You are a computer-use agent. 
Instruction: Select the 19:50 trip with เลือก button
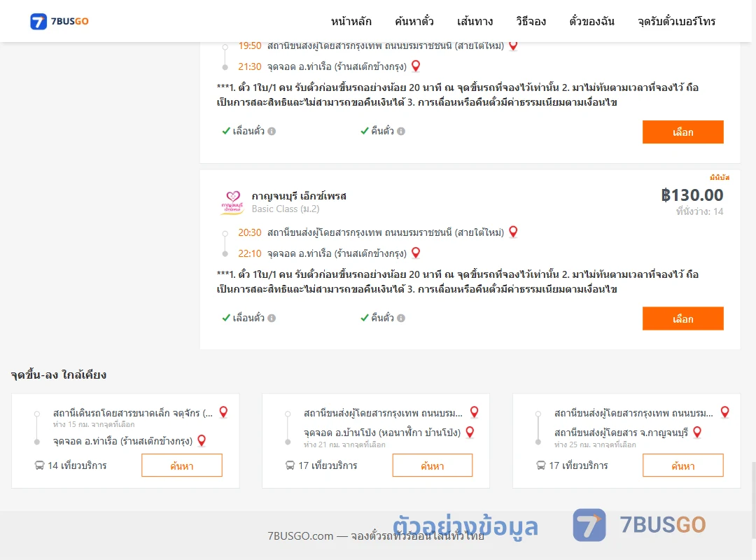(682, 132)
